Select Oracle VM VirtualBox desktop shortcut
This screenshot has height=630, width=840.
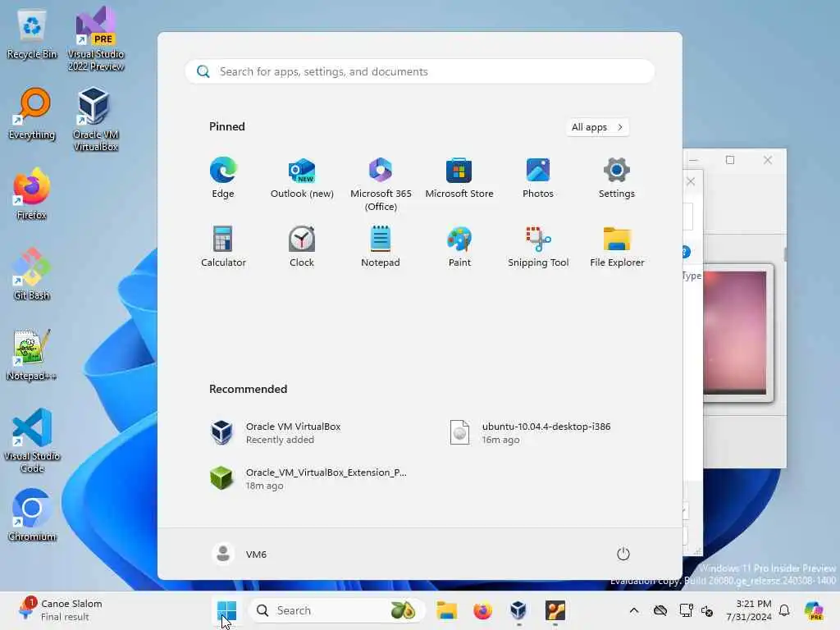[x=96, y=119]
